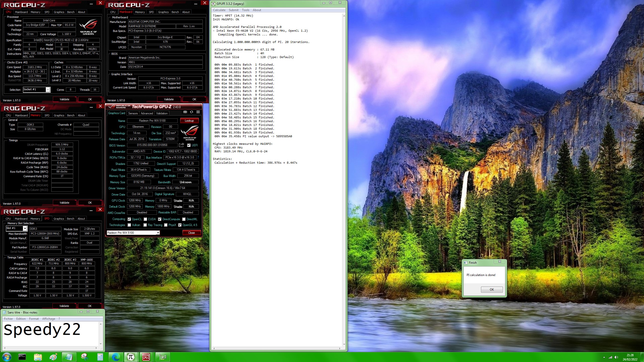This screenshot has width=644, height=362.
Task: Toggle the PhysX checkbox
Action: [x=166, y=225]
